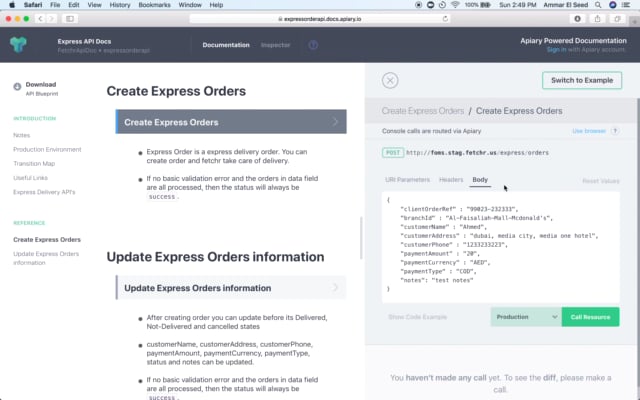
Task: Open Notes in Introduction sidebar
Action: point(21,135)
